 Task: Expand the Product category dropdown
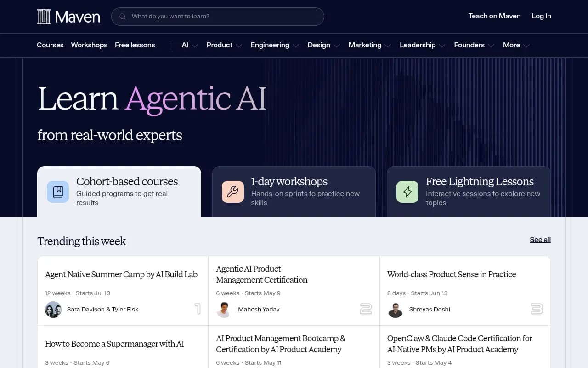coord(224,45)
